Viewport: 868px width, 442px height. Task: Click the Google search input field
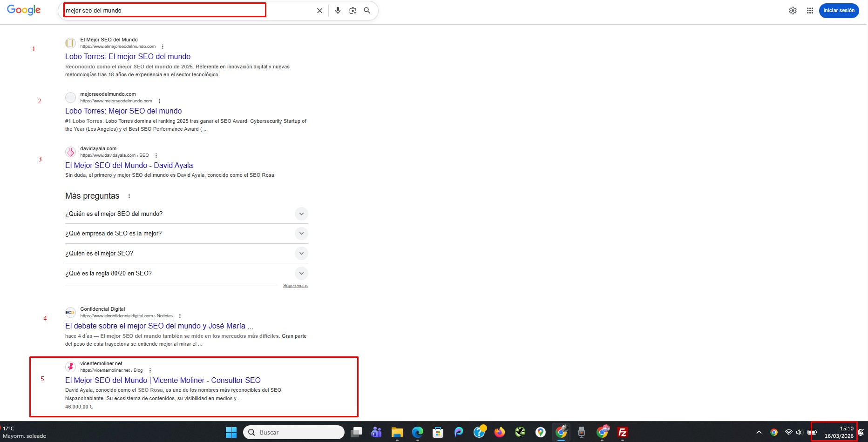click(x=186, y=11)
